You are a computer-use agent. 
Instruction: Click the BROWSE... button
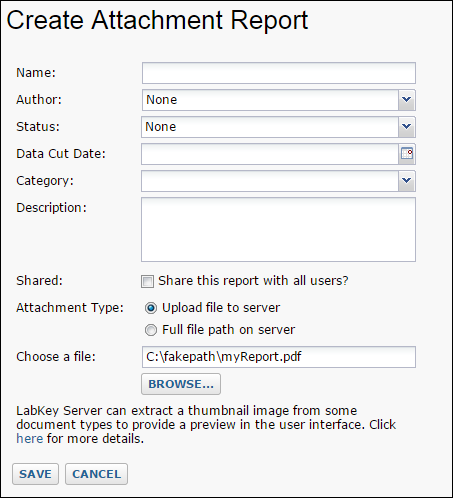(x=181, y=384)
